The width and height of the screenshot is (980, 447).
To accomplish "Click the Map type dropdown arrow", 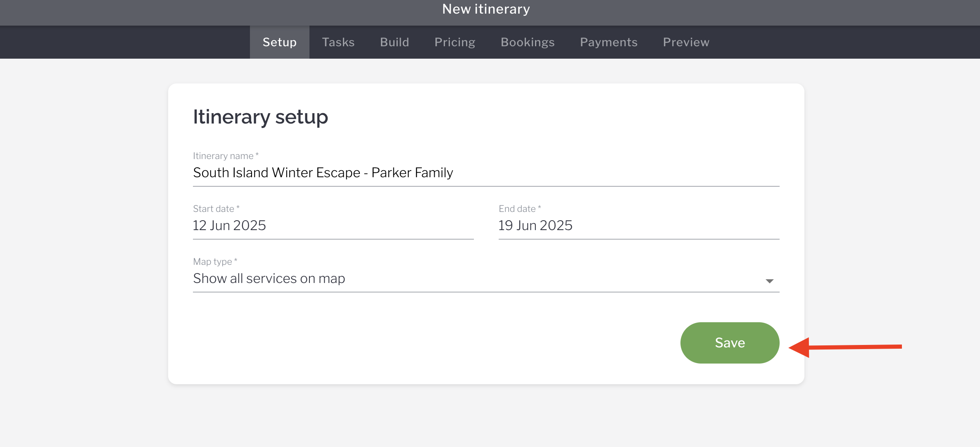I will [769, 281].
